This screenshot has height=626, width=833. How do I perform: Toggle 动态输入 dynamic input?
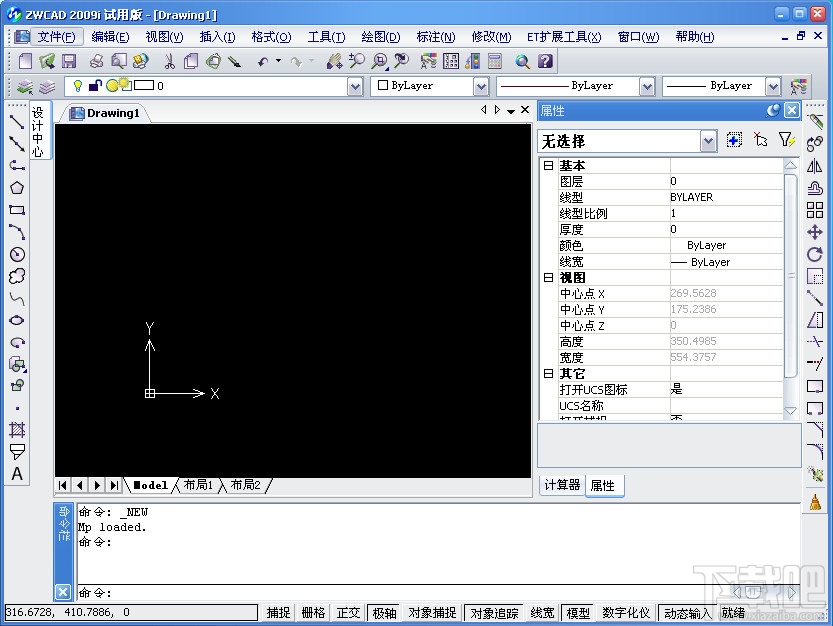point(687,613)
